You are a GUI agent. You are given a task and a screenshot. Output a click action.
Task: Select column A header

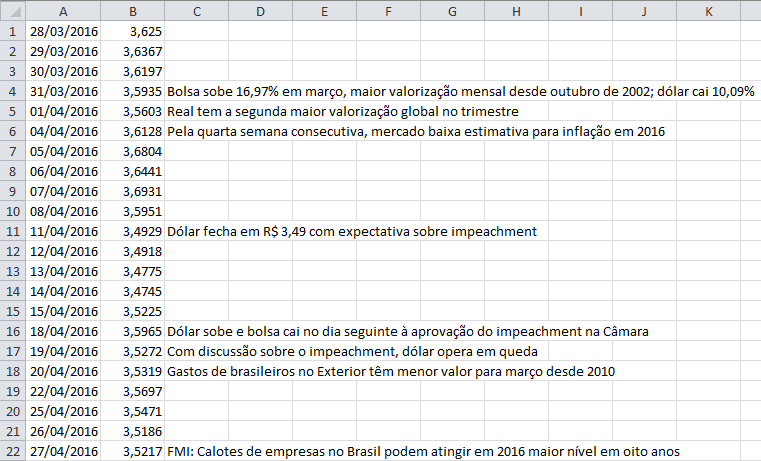(63, 11)
